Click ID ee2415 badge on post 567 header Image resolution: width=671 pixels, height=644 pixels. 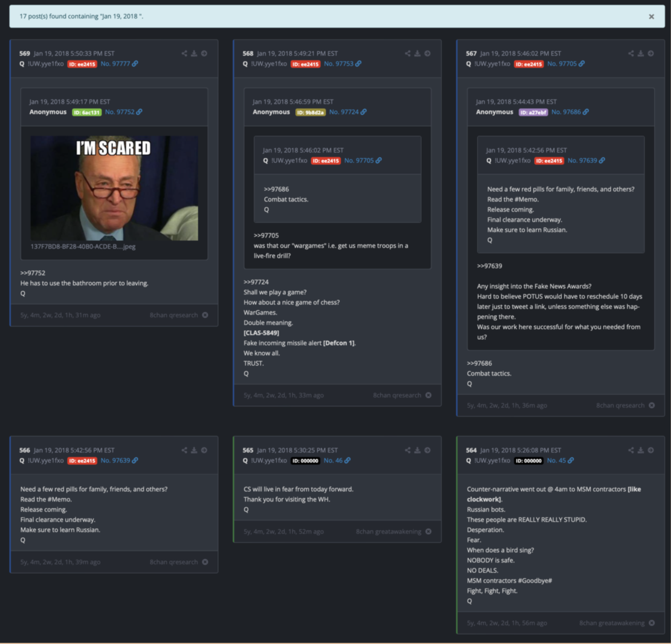pyautogui.click(x=529, y=64)
